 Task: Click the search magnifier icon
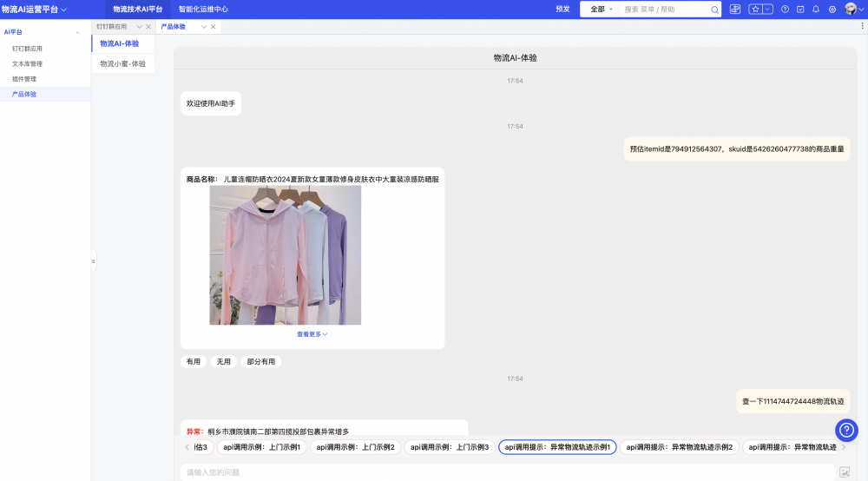(714, 10)
